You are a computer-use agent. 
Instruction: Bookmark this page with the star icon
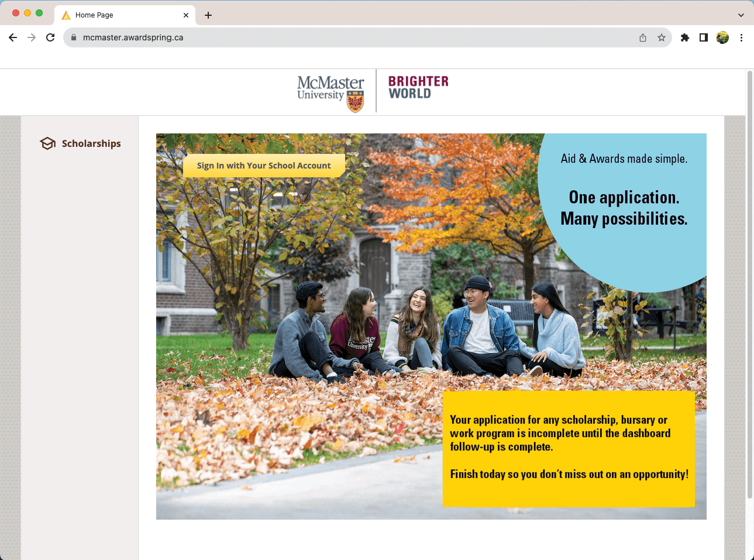662,37
